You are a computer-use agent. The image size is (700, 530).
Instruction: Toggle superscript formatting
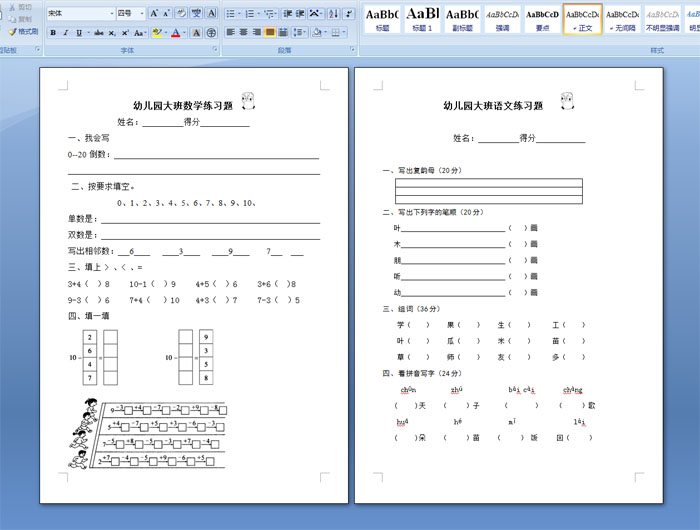click(x=125, y=33)
